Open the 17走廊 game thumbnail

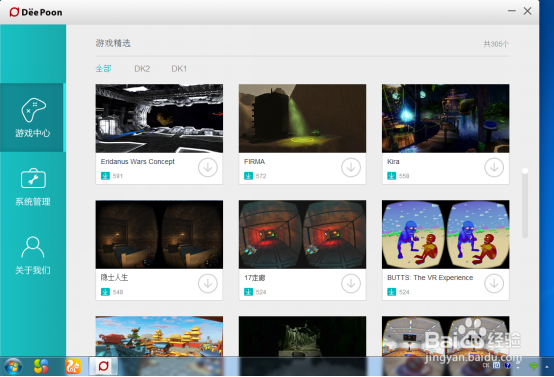(x=302, y=234)
